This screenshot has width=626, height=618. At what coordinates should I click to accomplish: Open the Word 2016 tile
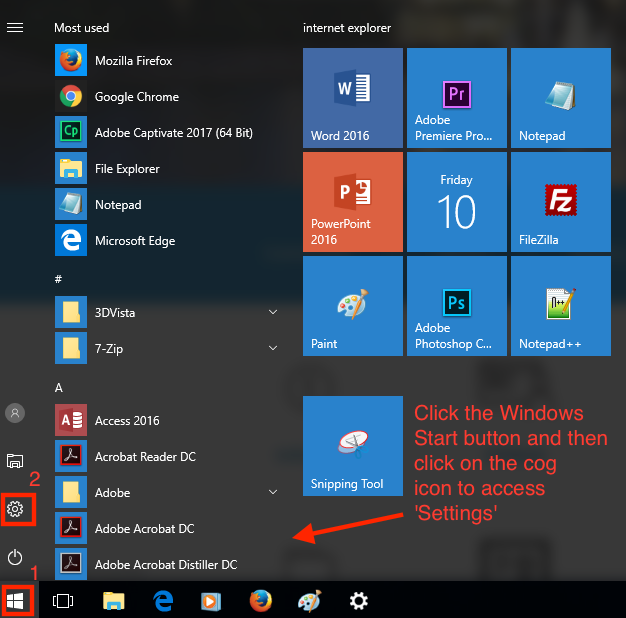click(353, 98)
